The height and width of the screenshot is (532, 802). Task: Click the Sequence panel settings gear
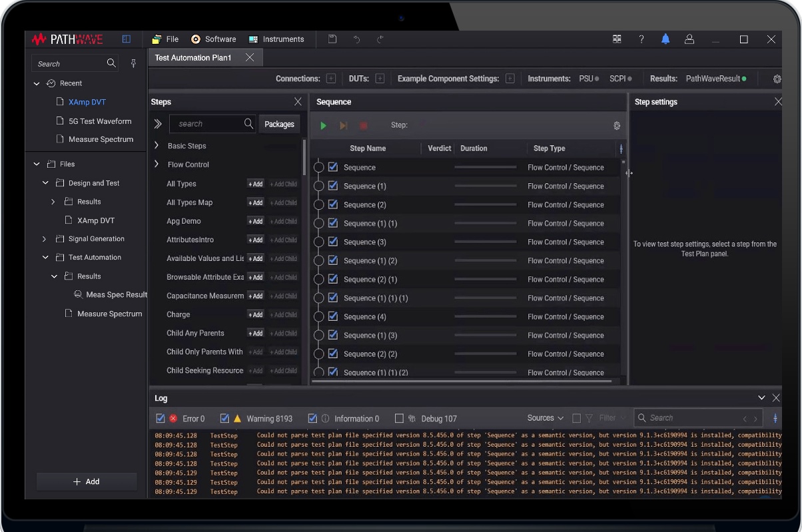(x=616, y=125)
